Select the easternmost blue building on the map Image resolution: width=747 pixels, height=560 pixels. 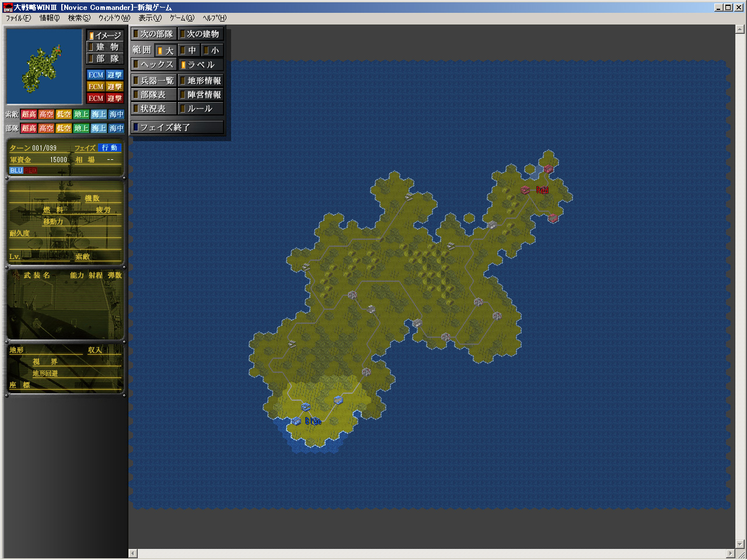[338, 400]
